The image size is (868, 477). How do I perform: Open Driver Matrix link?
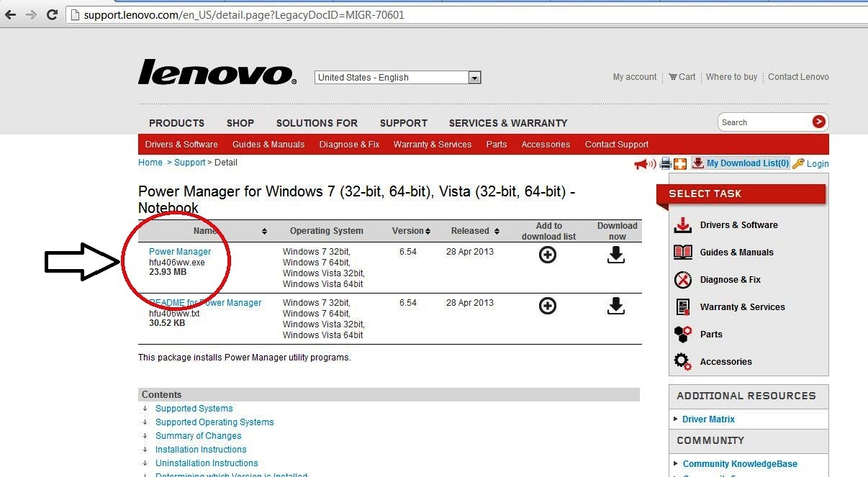coord(709,419)
